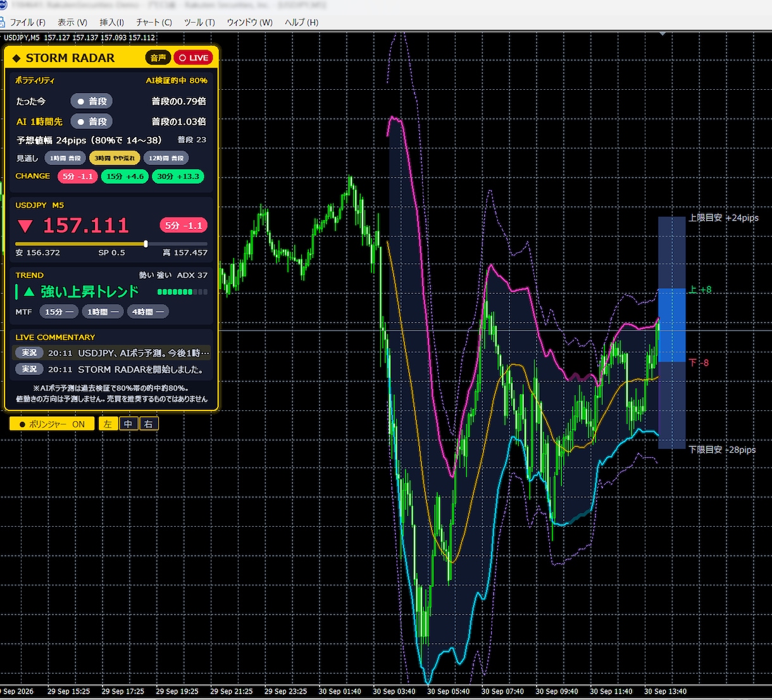Move the panel with the 中 button
Viewport: 772px width, 700px height.
[x=128, y=424]
